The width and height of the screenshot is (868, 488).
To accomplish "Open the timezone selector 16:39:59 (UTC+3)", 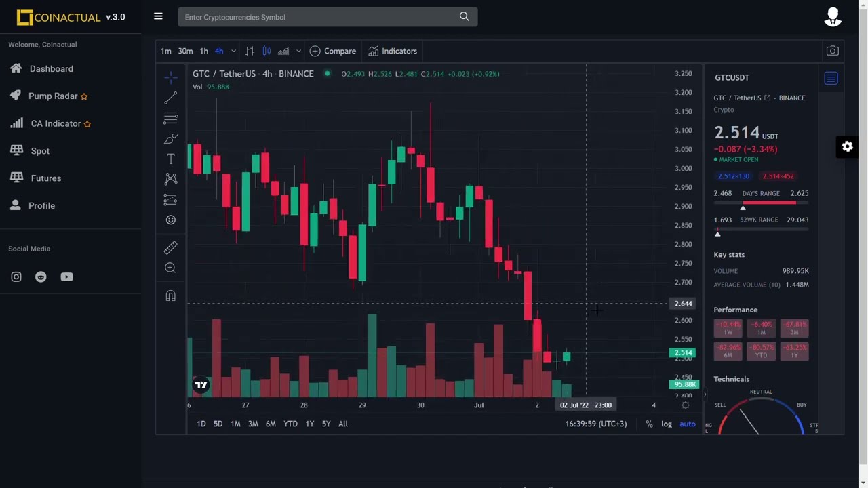I will pos(595,424).
